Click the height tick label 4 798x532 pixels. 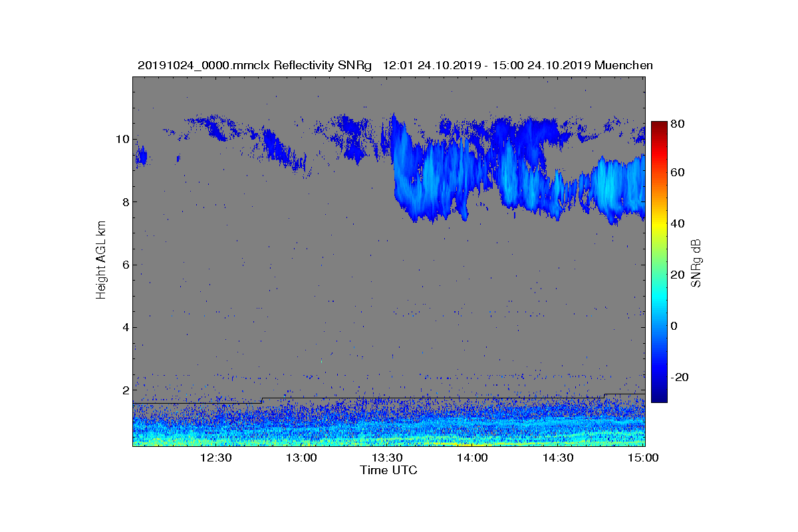125,327
